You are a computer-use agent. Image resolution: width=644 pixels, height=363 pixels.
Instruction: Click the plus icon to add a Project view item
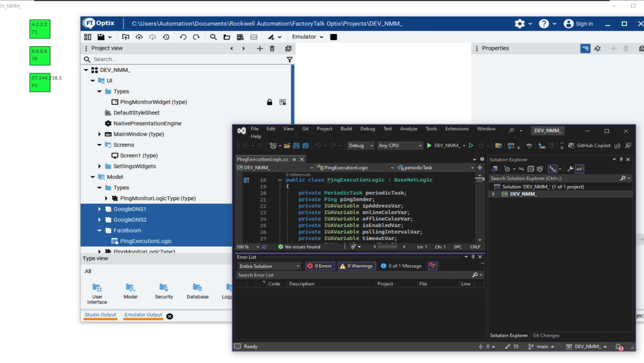260,48
